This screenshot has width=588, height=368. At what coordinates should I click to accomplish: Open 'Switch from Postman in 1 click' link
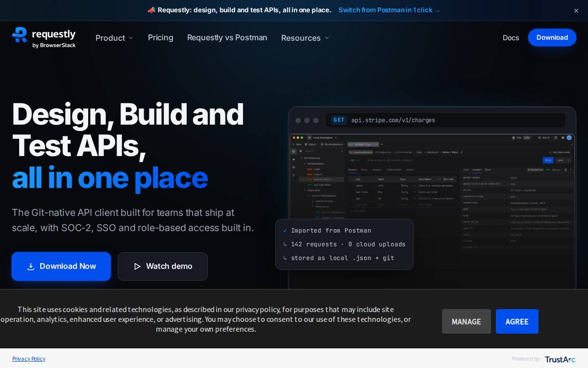pos(389,10)
